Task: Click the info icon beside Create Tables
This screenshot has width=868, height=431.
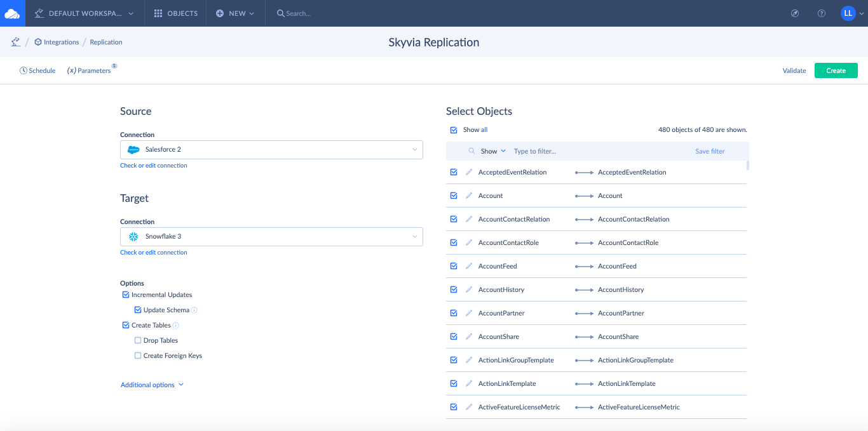Action: 176,326
